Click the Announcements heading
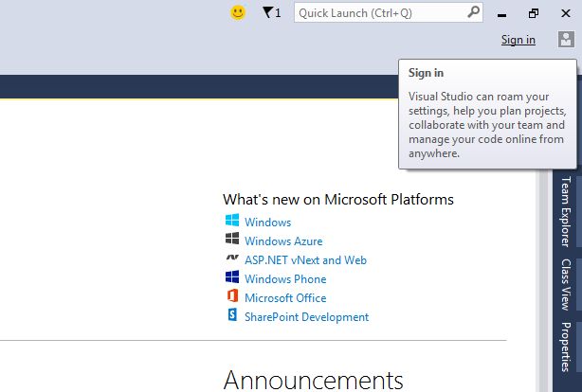Screen dimensions: 582x392 point(313,381)
